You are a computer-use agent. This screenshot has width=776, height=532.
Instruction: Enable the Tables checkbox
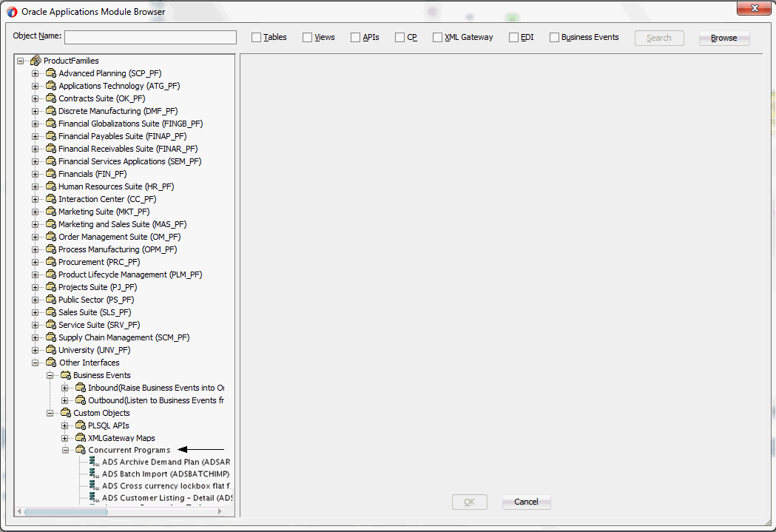[257, 38]
